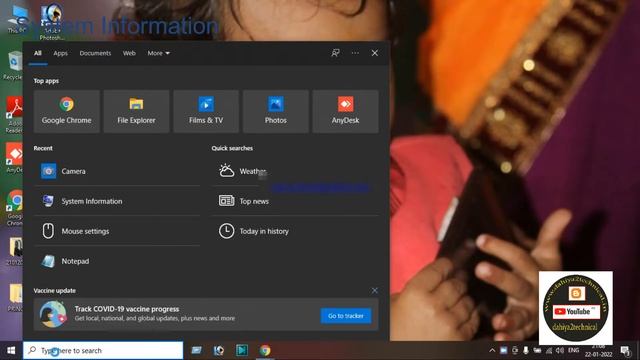
Task: Select AnyDesk desktop shortcut
Action: (x=14, y=158)
